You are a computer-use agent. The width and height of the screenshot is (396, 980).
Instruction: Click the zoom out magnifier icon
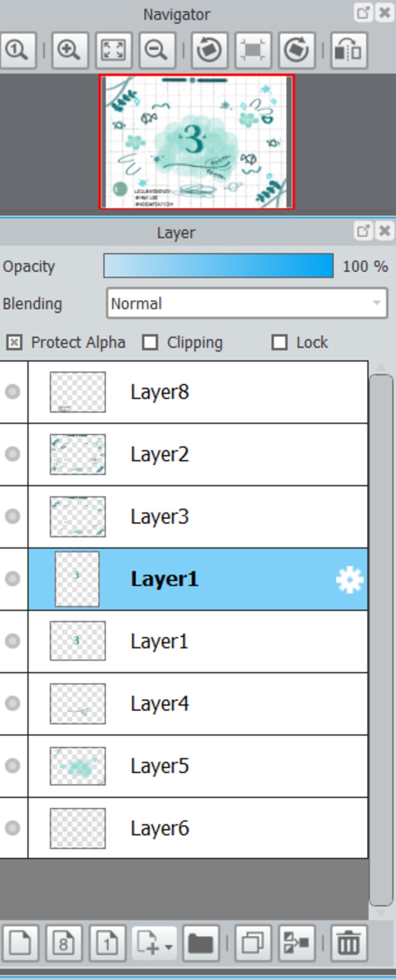[x=157, y=51]
